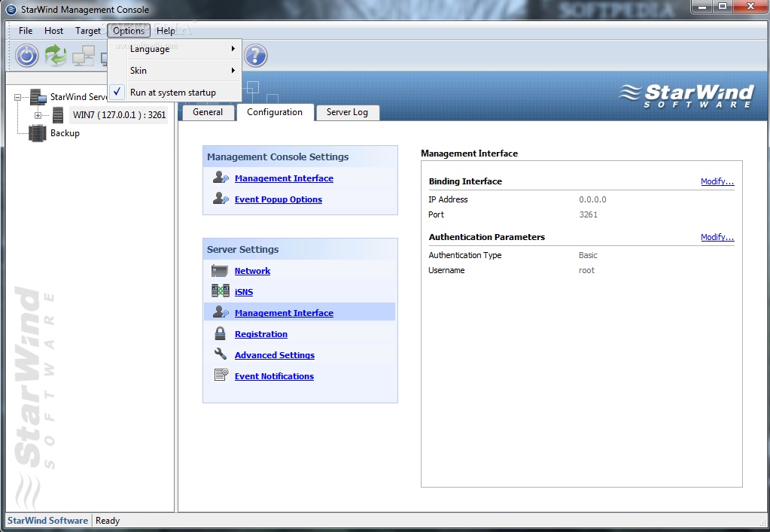Image resolution: width=770 pixels, height=532 pixels.
Task: Select the Backup tree item
Action: pyautogui.click(x=65, y=133)
